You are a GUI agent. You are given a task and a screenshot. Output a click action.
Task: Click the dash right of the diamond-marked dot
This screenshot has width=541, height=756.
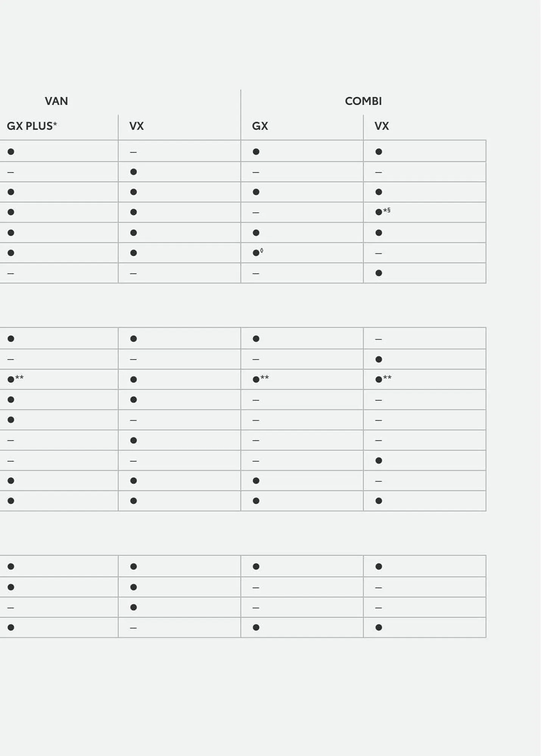(378, 253)
